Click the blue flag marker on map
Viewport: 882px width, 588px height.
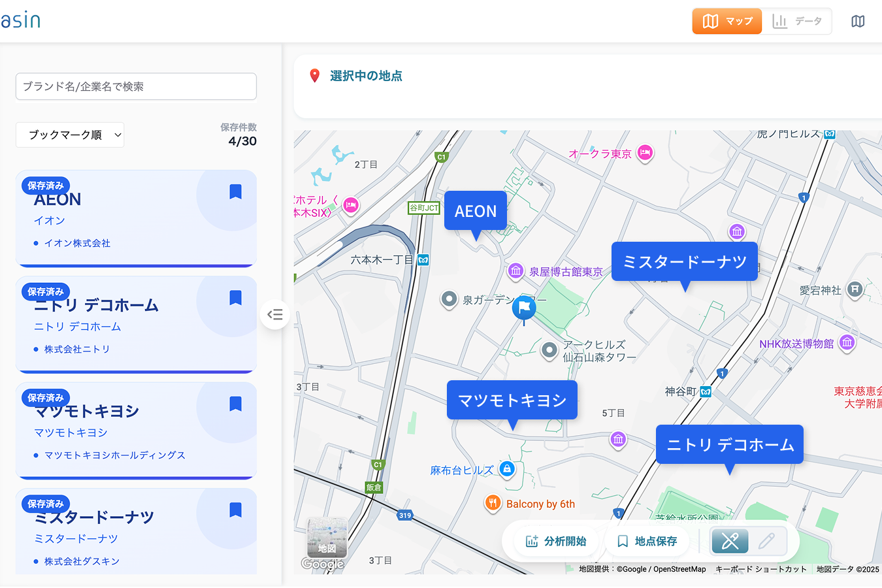(524, 307)
